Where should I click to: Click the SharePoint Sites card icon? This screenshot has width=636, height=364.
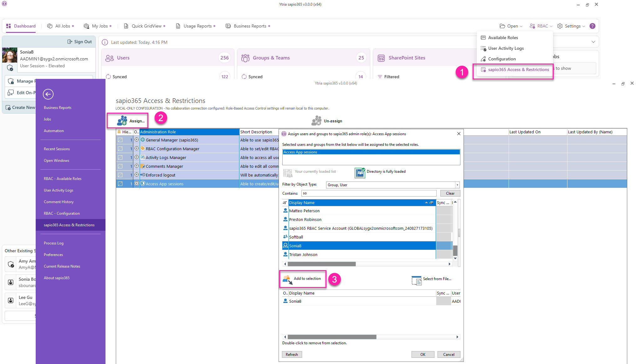(x=381, y=58)
